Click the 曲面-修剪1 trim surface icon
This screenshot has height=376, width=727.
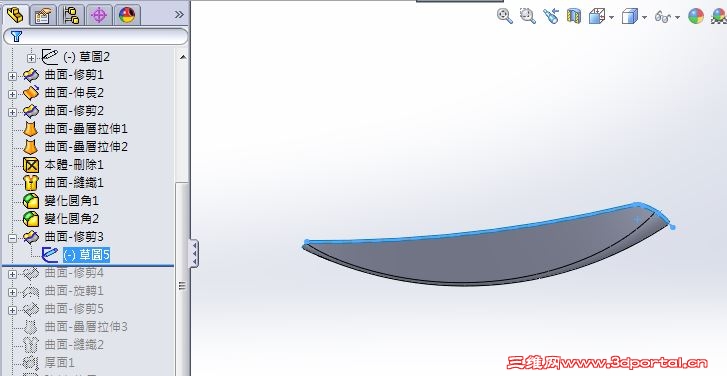(31, 75)
